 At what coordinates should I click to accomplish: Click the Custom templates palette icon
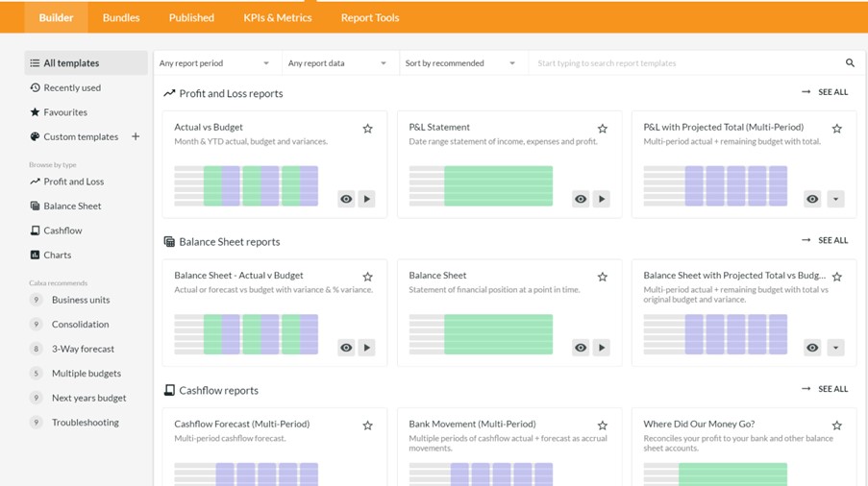[35, 136]
